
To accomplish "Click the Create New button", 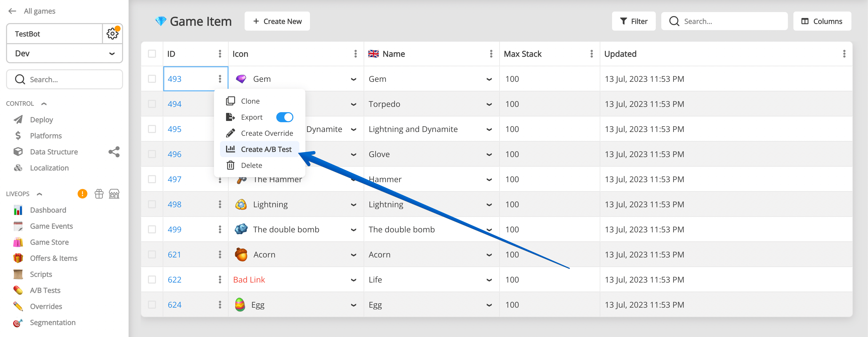I will pos(277,21).
